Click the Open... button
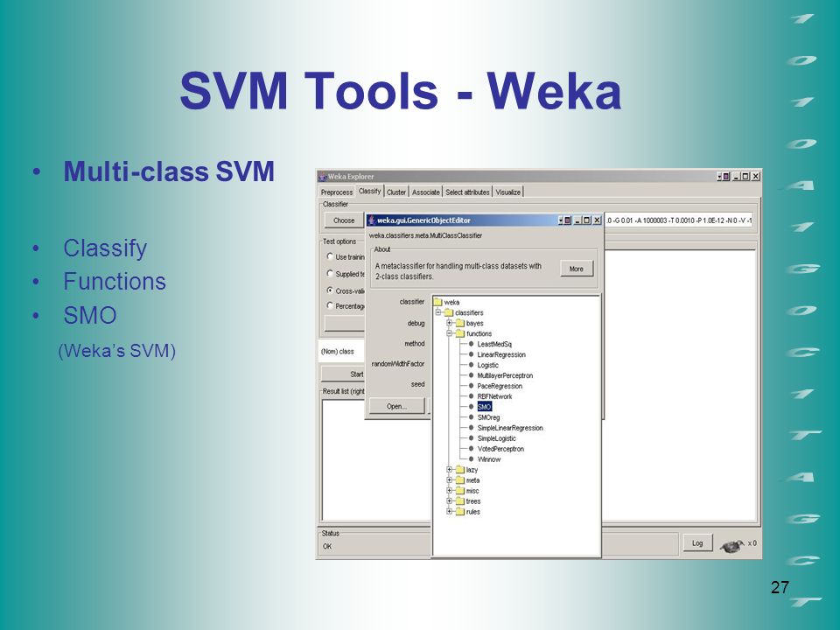This screenshot has height=630, width=840. [x=396, y=406]
